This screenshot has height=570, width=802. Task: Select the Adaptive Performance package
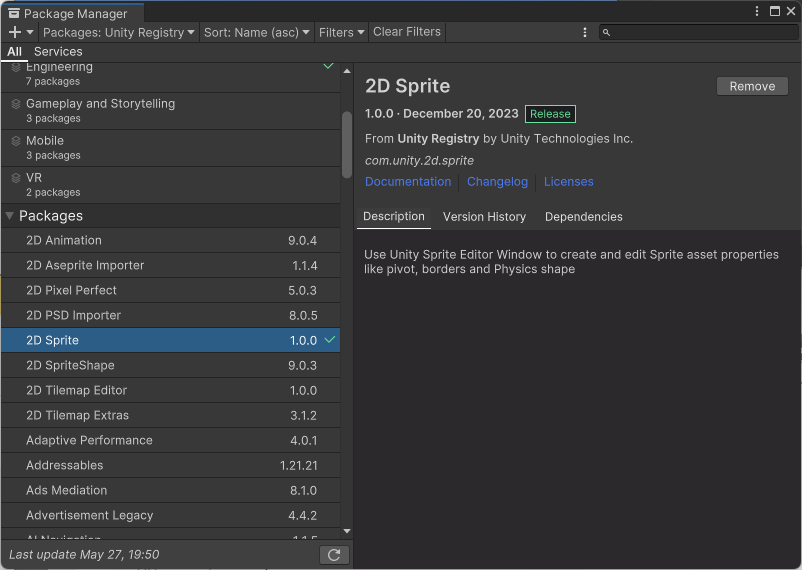pyautogui.click(x=171, y=441)
